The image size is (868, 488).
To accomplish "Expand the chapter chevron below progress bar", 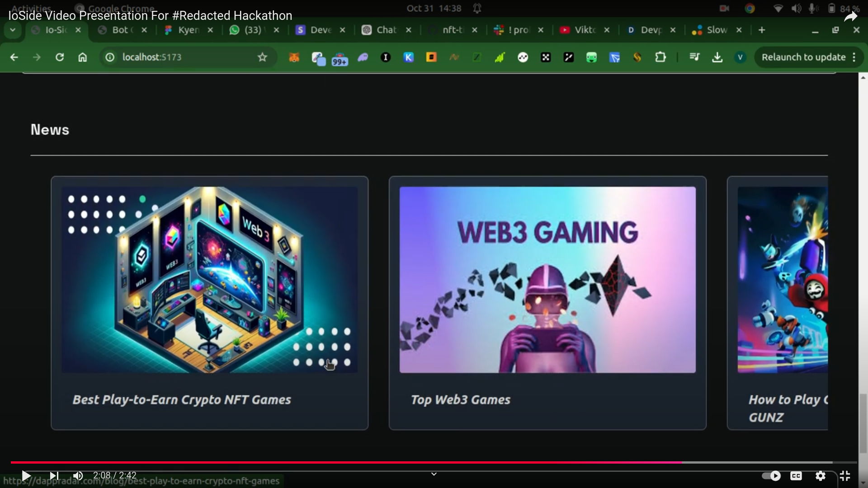I will pos(434,474).
